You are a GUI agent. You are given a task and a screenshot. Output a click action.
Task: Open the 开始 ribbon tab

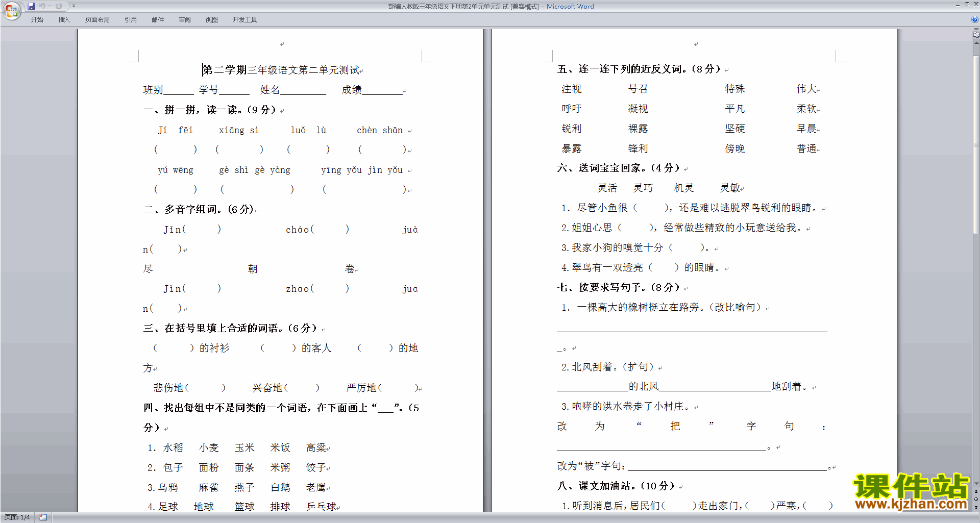37,20
